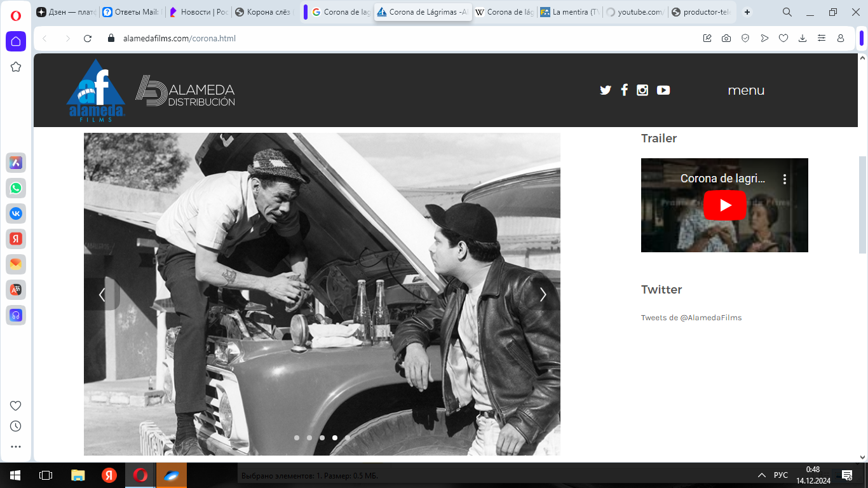Show previous slide in photo carousel

click(102, 294)
